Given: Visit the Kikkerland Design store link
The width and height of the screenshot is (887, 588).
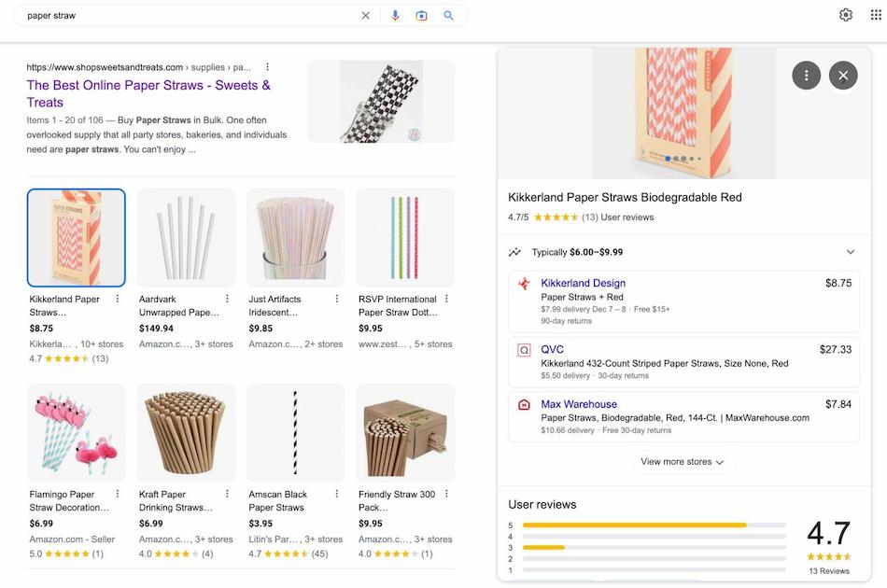Looking at the screenshot, I should (583, 283).
